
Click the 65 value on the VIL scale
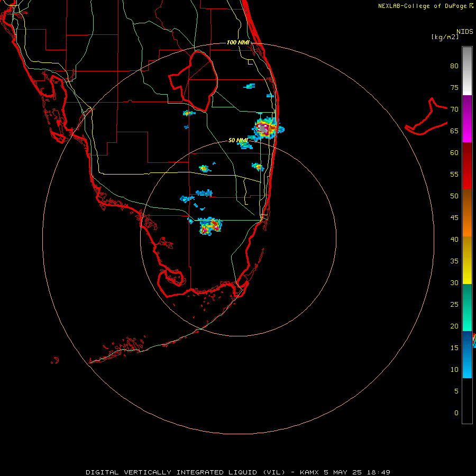(x=454, y=131)
